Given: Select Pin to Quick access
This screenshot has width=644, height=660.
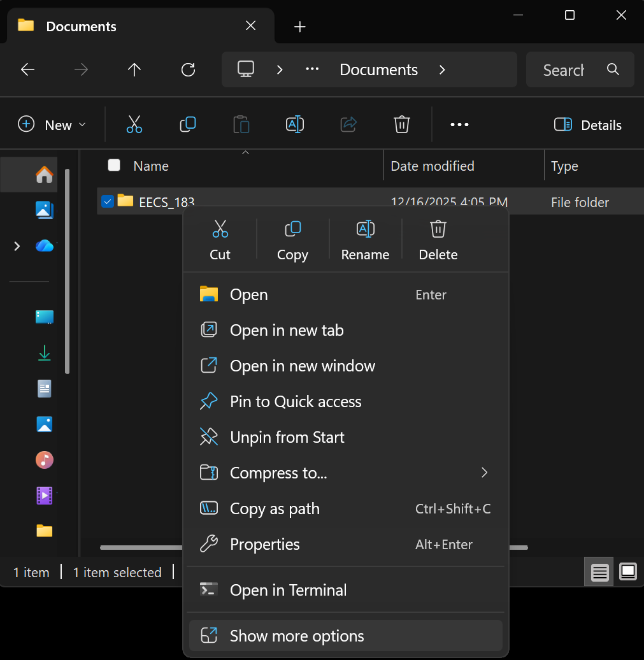Looking at the screenshot, I should (x=345, y=401).
